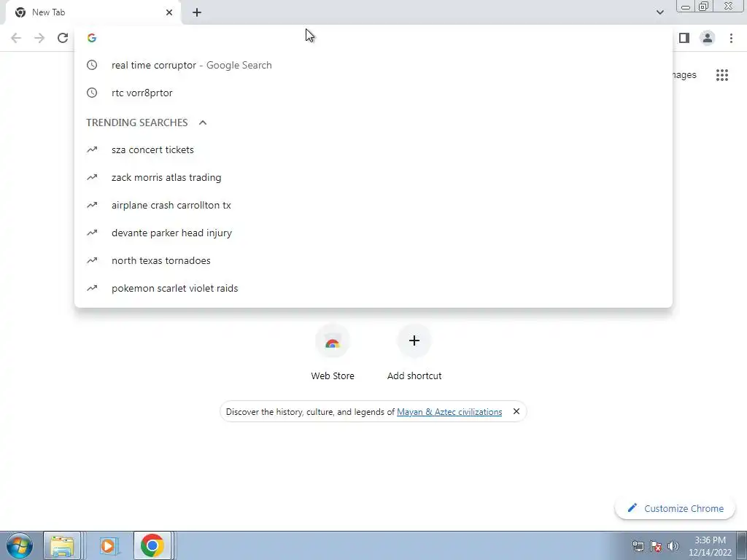Dismiss the Mayan & Aztec promo message

516,411
